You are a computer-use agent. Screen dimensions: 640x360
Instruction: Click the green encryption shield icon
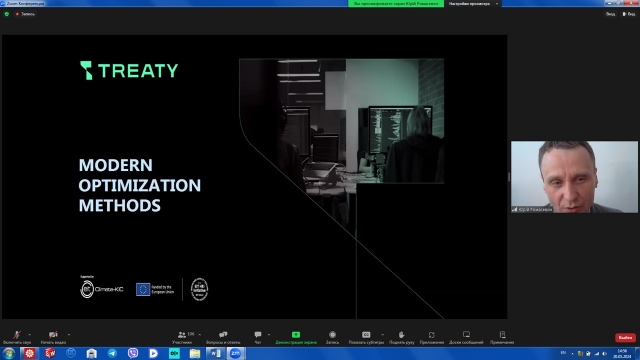pyautogui.click(x=7, y=14)
